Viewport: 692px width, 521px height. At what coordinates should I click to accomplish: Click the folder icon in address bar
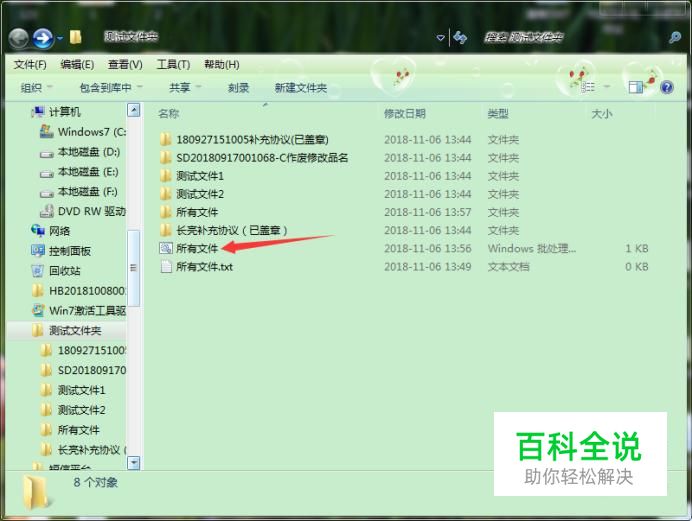(x=75, y=37)
